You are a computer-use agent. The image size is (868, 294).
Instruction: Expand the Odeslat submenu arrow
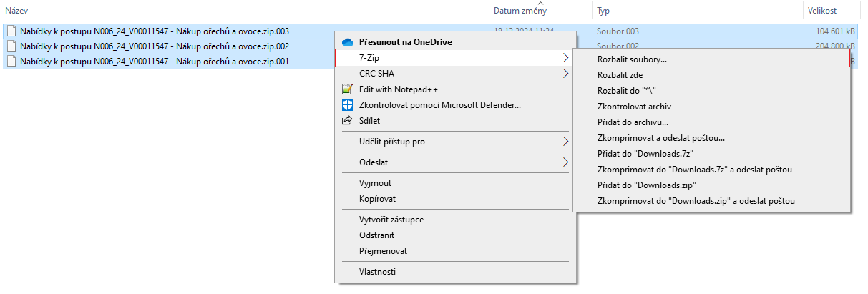[x=565, y=162]
